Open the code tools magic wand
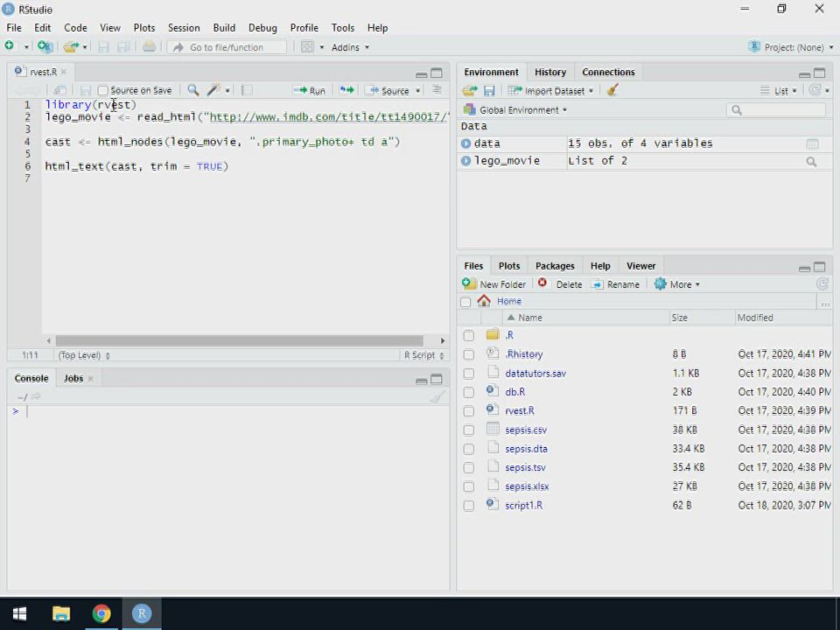Screen dimensions: 840x630 click(x=213, y=90)
